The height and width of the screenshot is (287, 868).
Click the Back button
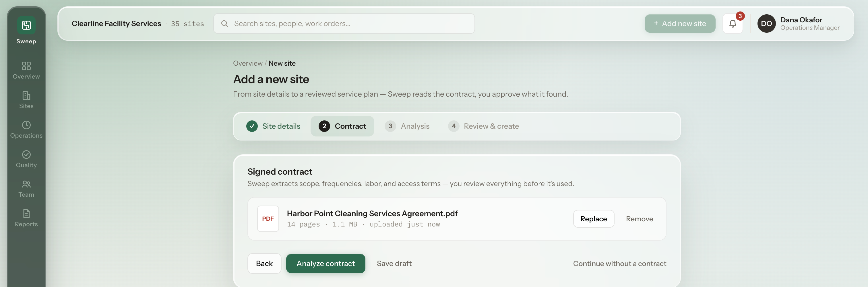(x=264, y=263)
